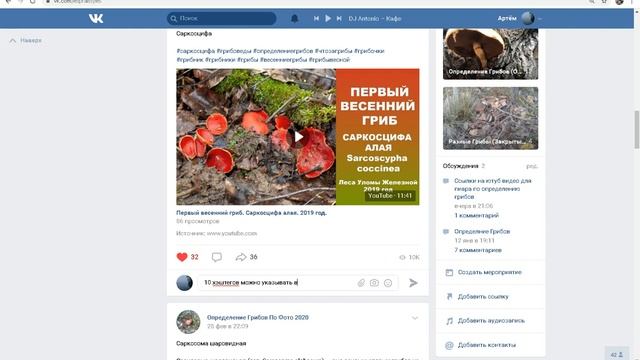Screen dimensions: 640x360
Task: Skip to next track in header player
Action: (339, 18)
